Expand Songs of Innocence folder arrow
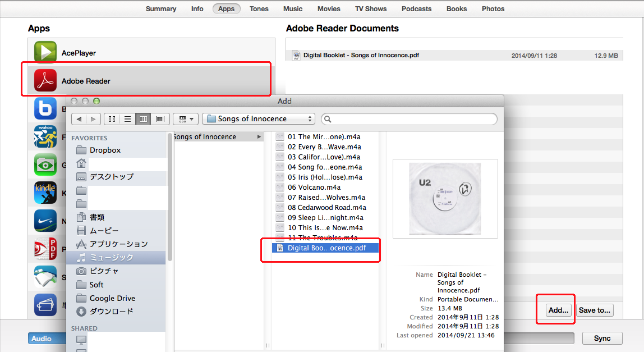Screen dimensions: 644x352 (259, 136)
